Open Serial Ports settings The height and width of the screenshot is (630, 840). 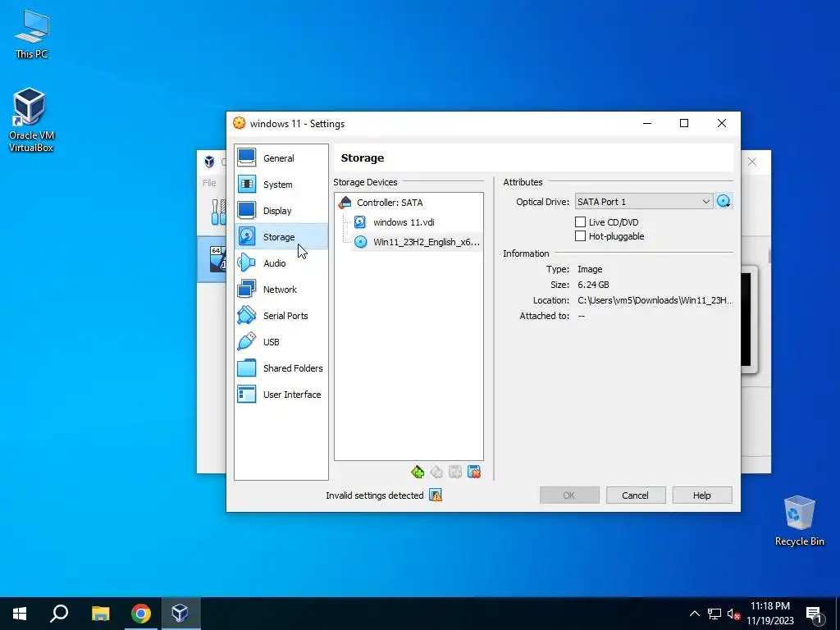tap(281, 316)
